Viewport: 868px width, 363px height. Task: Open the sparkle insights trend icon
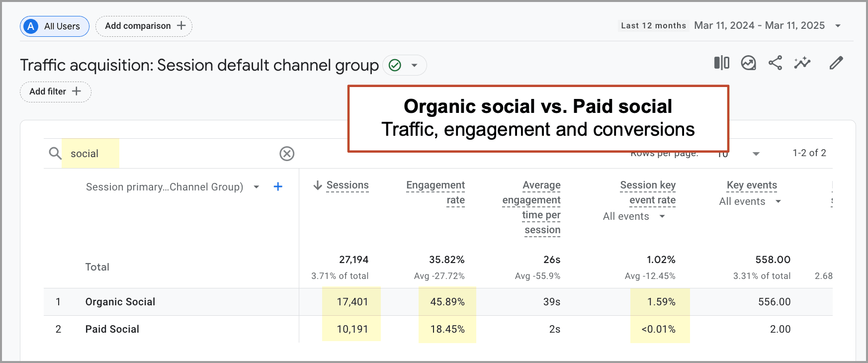[802, 63]
